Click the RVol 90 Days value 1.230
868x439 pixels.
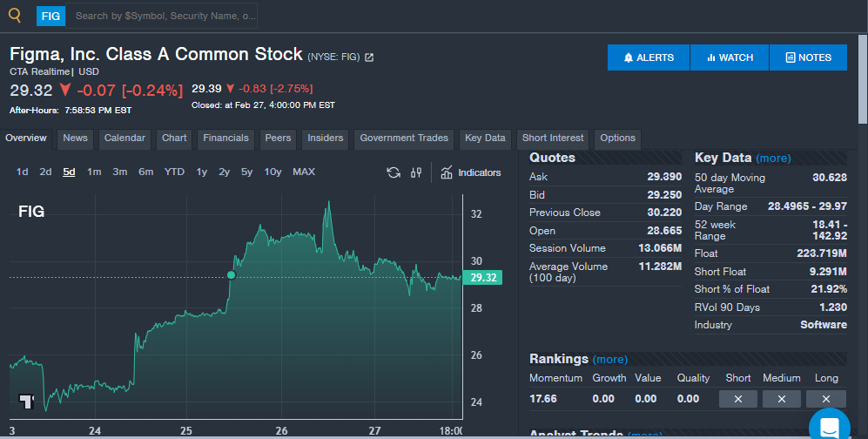(x=833, y=307)
